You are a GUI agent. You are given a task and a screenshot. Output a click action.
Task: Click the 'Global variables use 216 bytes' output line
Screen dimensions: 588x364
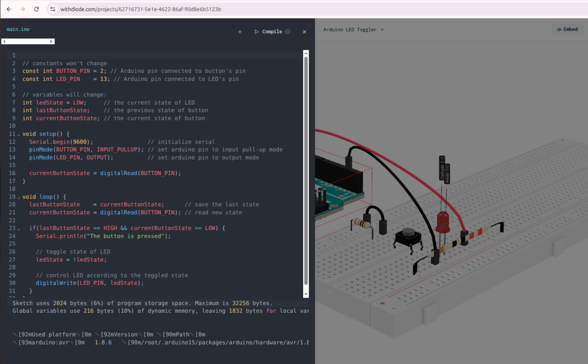coord(160,311)
